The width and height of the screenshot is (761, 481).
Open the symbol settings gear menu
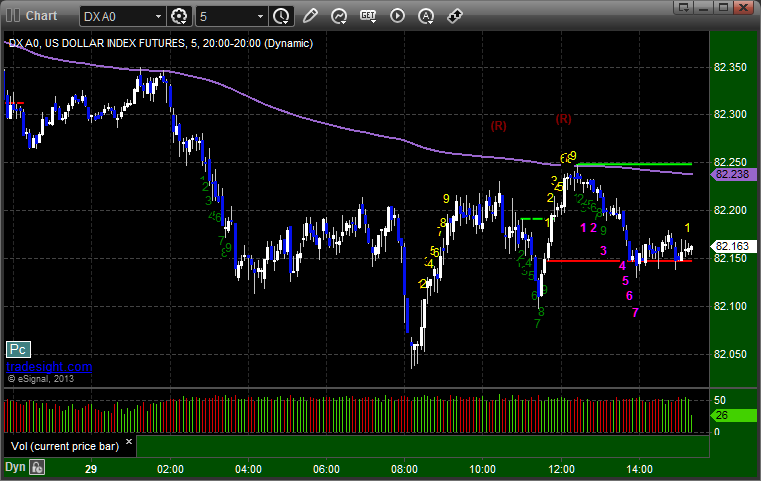point(179,17)
